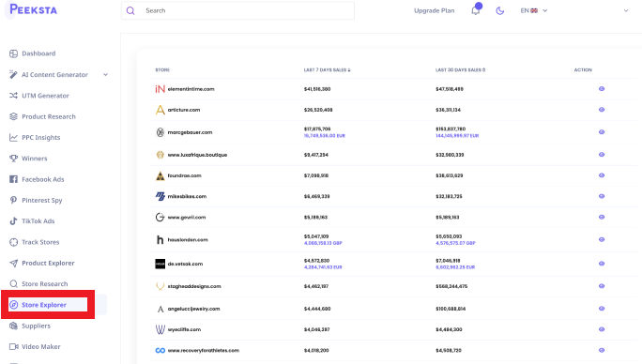View angeluccijewelry.com store eye icon

(602, 309)
